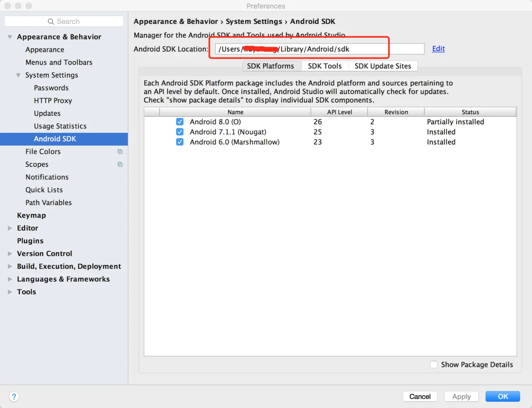Switch to the SDK Tools tab

pyautogui.click(x=325, y=66)
